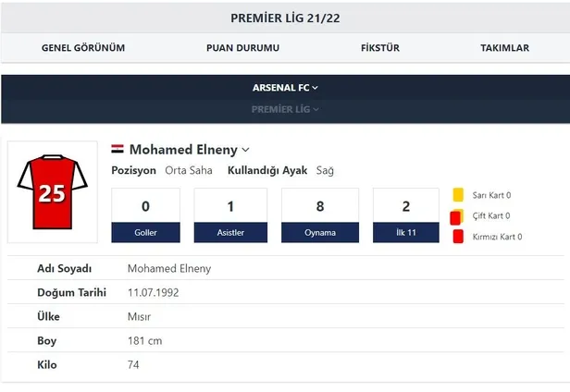Image resolution: width=570 pixels, height=392 pixels.
Task: Click the yellow card icon
Action: pyautogui.click(x=458, y=195)
